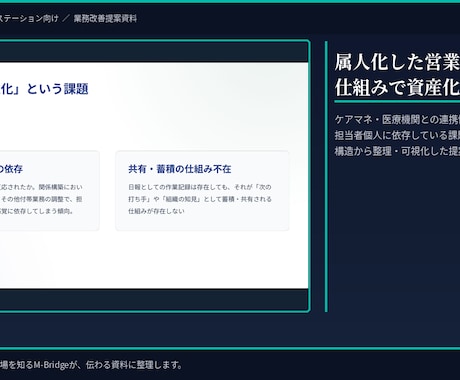Click the card text '日報としての作業記録は存在しても'

[x=179, y=187]
